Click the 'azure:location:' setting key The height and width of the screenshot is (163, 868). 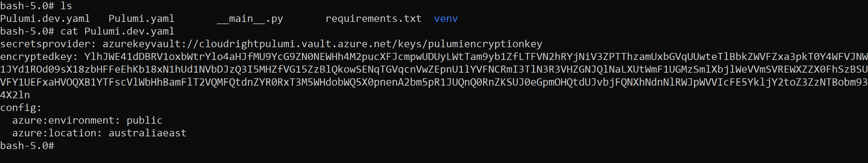tap(57, 133)
